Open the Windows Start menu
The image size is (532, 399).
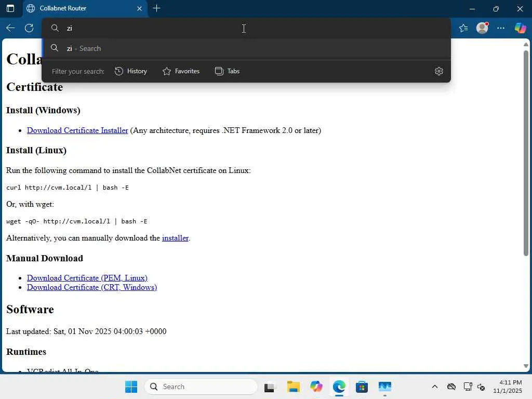[131, 387]
